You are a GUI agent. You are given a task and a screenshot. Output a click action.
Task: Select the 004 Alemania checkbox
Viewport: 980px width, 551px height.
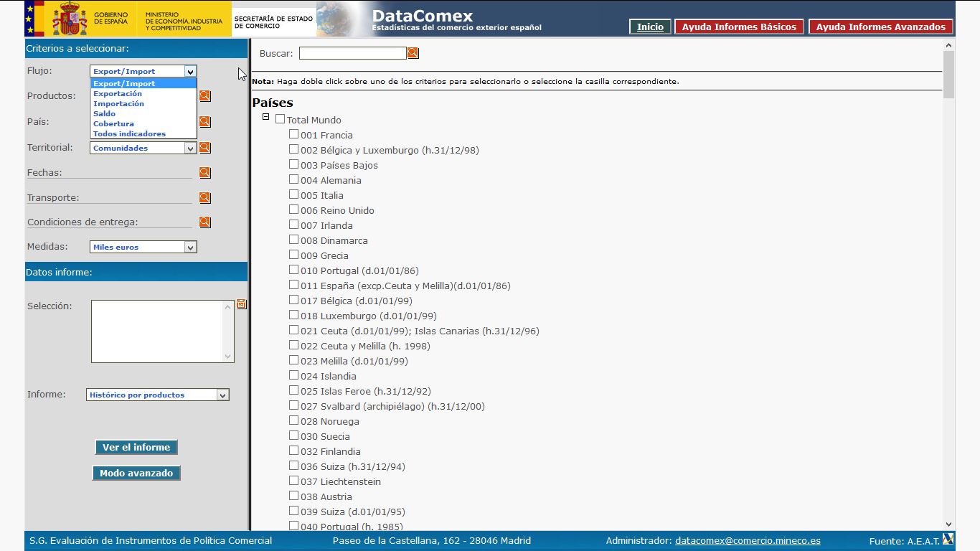coord(293,179)
